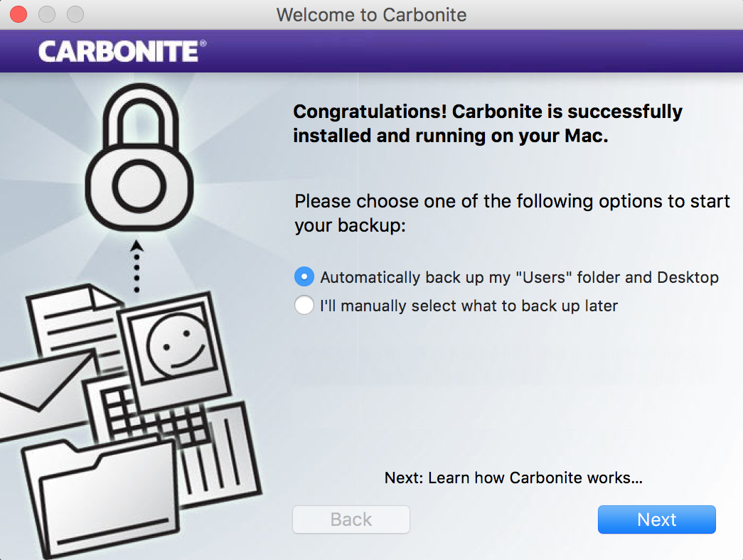
Task: Minimize the Carbonite window
Action: click(47, 14)
